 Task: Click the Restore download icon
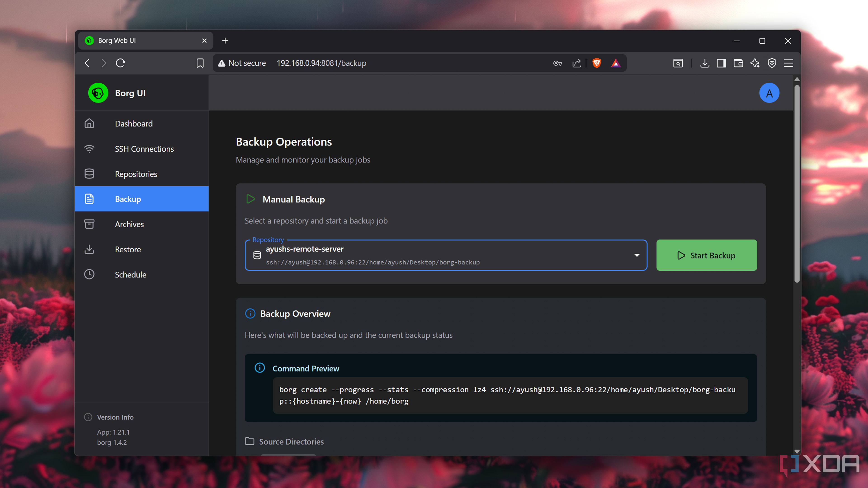tap(89, 249)
